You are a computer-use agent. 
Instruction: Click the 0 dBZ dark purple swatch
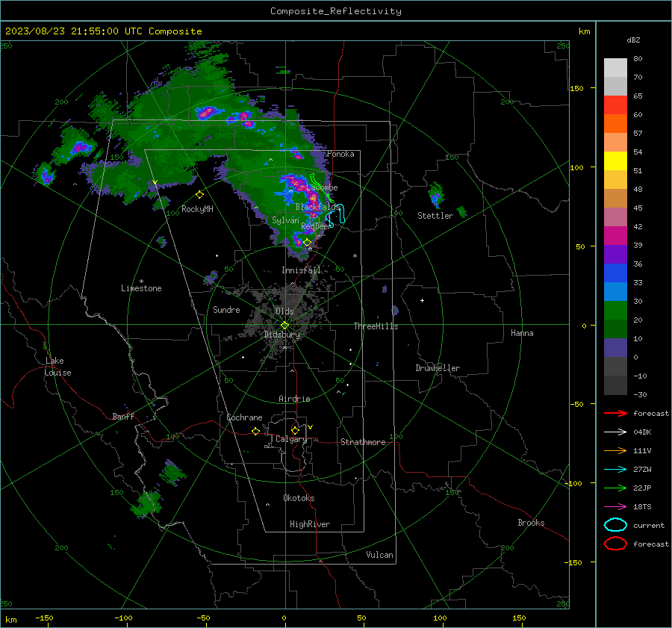615,348
